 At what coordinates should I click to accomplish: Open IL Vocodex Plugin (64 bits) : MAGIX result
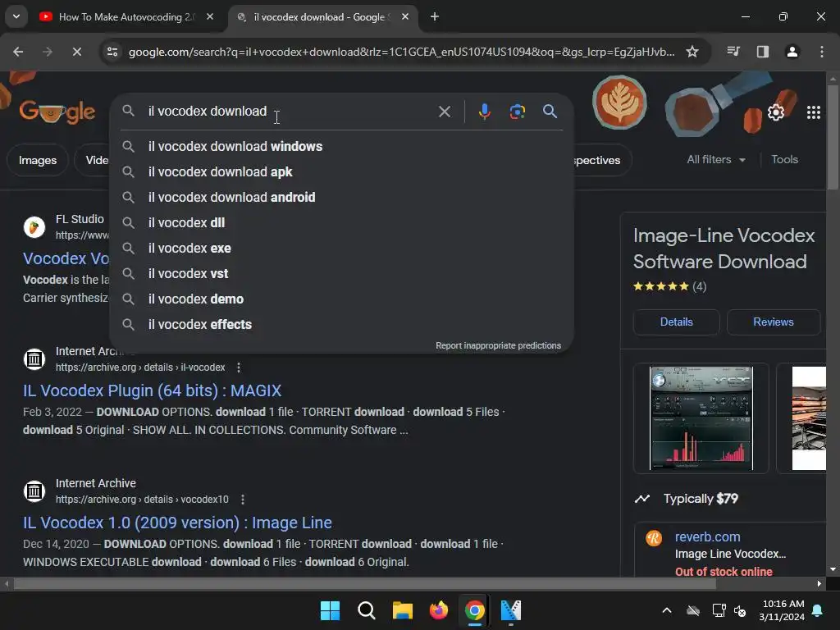coord(152,390)
